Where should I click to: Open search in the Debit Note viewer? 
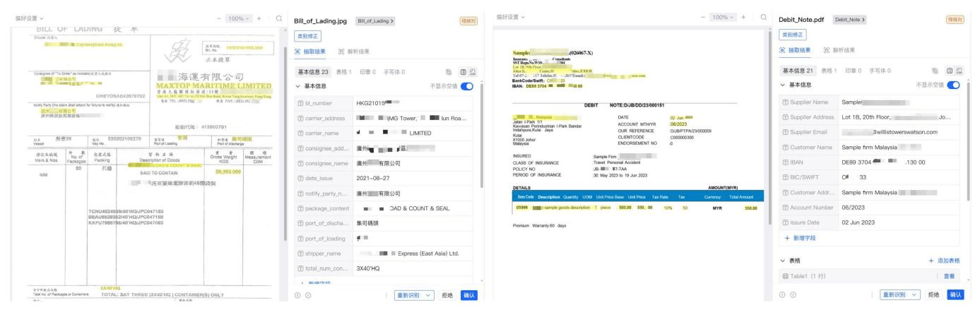764,18
